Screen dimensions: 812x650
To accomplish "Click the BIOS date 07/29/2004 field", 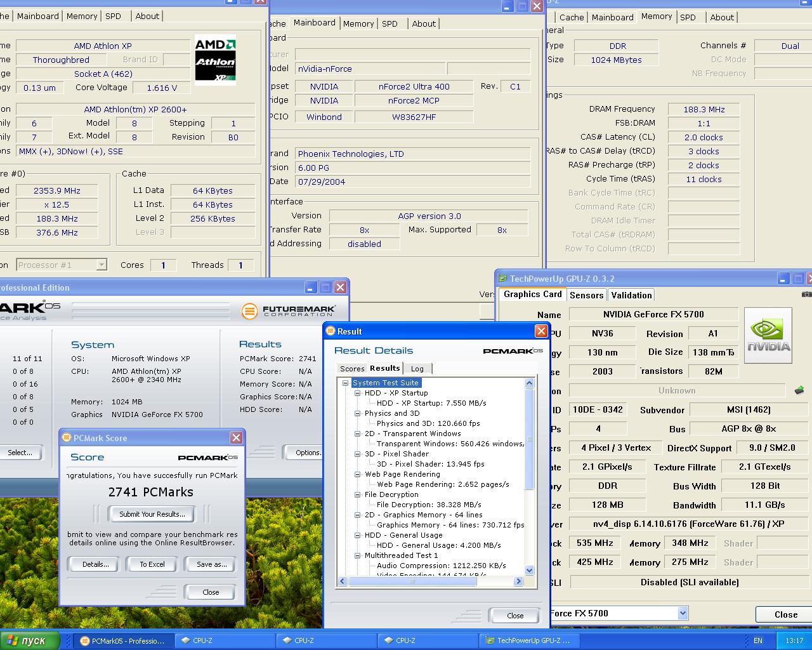I will tap(412, 182).
